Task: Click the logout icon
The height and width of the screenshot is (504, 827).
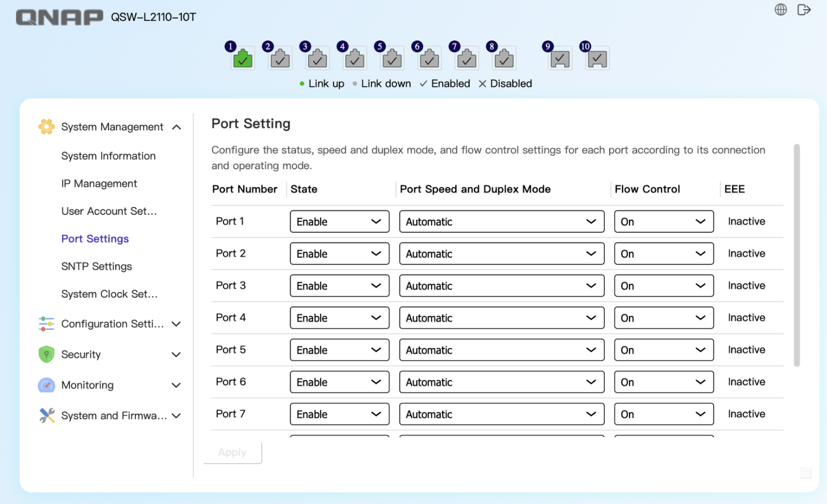Action: pos(804,10)
